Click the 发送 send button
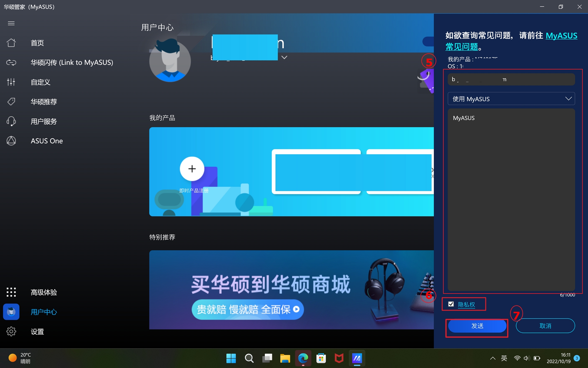 (x=477, y=326)
